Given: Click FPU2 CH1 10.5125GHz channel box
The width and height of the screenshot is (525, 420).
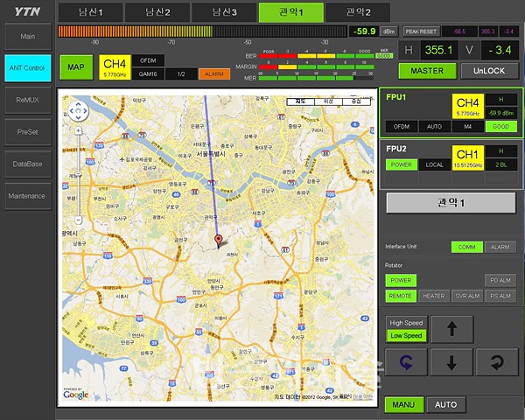Looking at the screenshot, I should point(468,157).
